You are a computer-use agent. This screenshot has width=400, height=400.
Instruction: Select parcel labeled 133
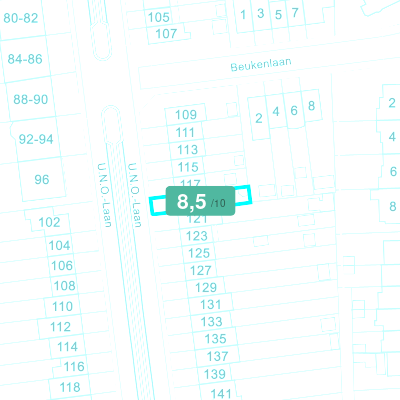point(211,322)
